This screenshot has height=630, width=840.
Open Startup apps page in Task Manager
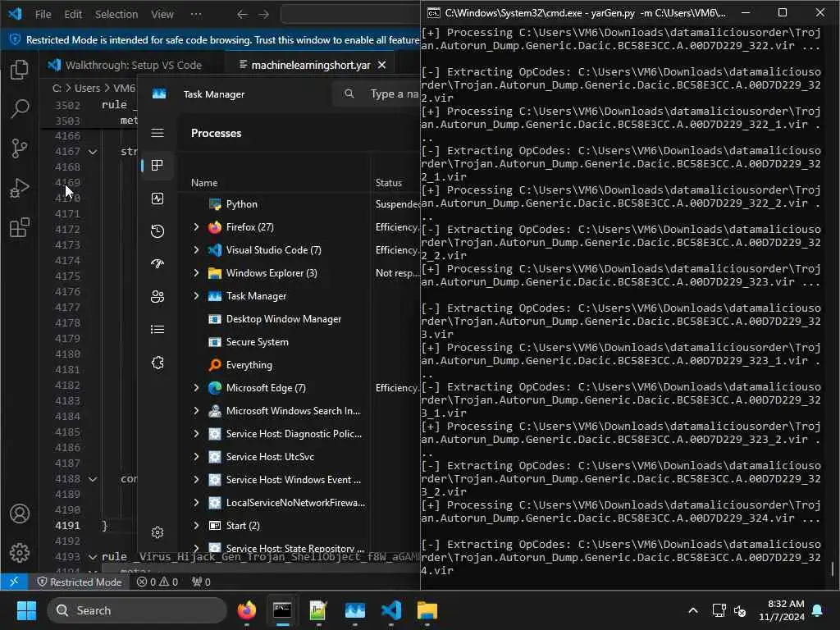[157, 263]
